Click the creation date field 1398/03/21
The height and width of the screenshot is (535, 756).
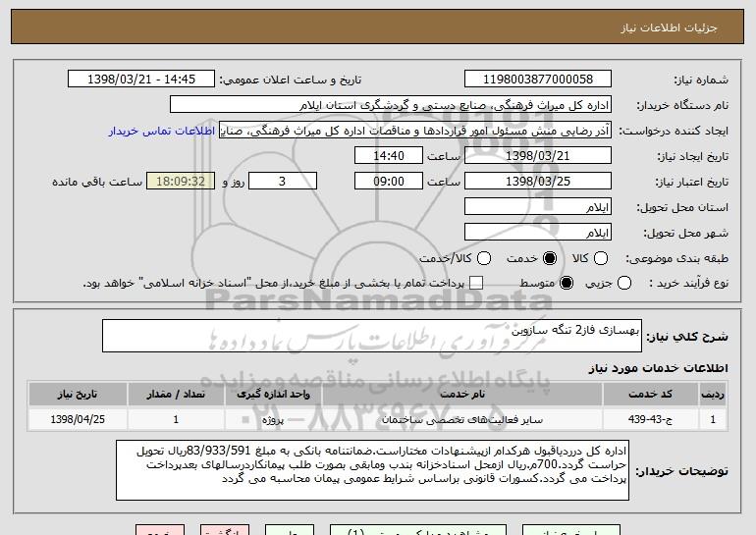[x=538, y=156]
